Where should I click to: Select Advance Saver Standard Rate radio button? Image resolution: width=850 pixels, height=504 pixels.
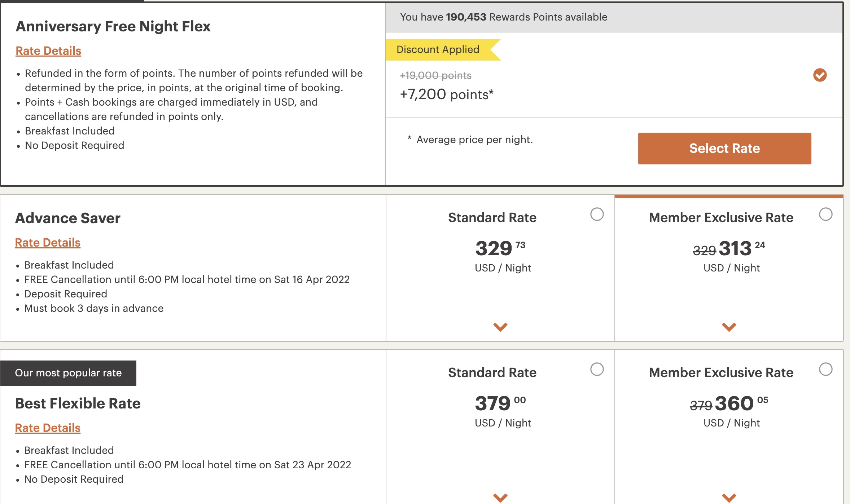[597, 214]
